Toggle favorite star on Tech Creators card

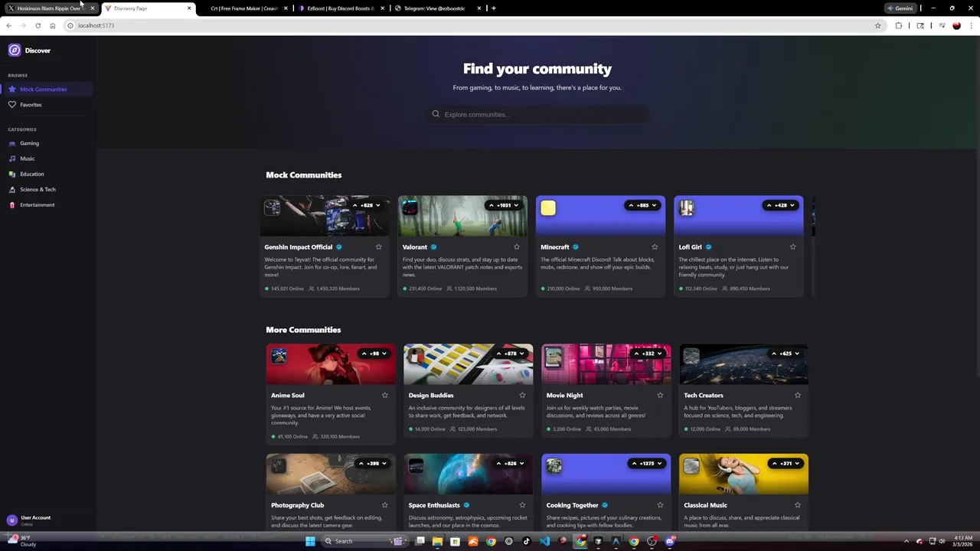[x=798, y=396]
